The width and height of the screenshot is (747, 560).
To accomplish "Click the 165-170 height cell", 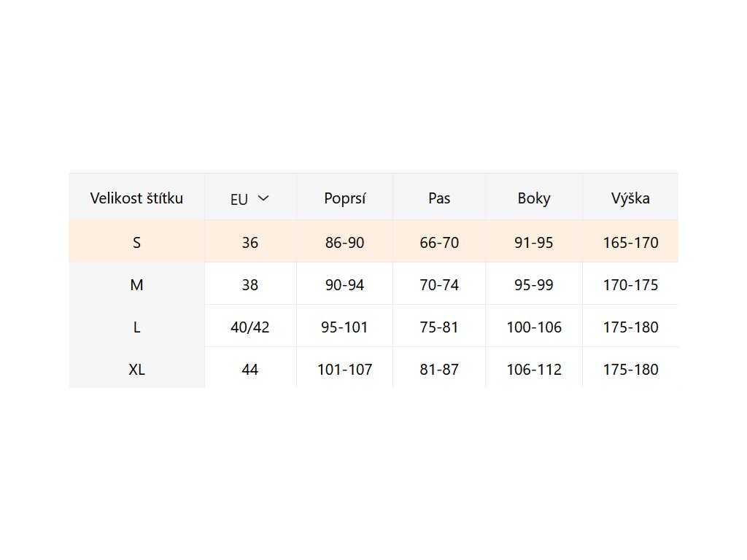I will (630, 243).
